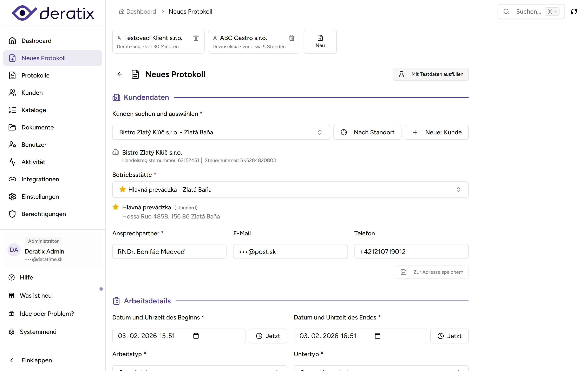Click the Ansprechpartner input field
588x371 pixels.
click(169, 251)
